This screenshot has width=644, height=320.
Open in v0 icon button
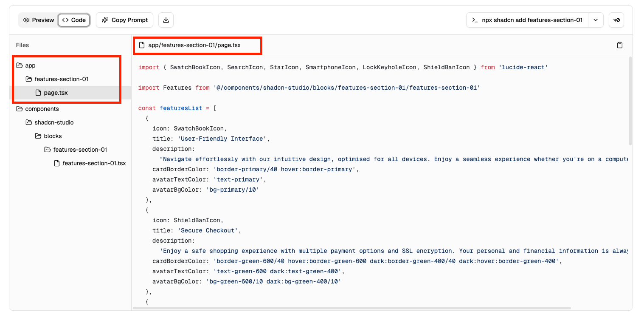tap(616, 20)
